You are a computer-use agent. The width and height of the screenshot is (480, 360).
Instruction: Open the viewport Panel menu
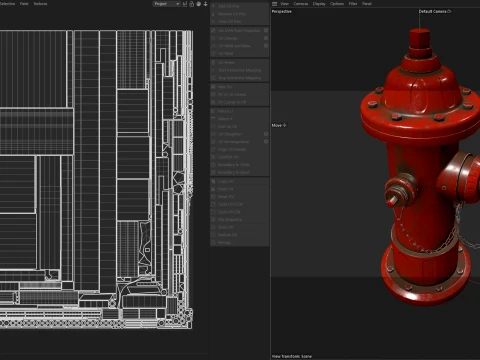pyautogui.click(x=367, y=4)
